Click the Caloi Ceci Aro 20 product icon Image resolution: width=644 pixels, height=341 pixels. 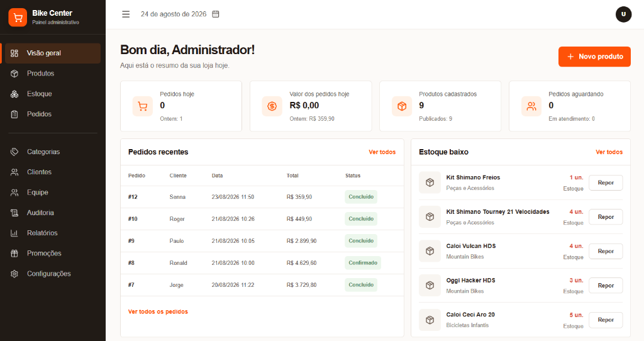pyautogui.click(x=430, y=320)
